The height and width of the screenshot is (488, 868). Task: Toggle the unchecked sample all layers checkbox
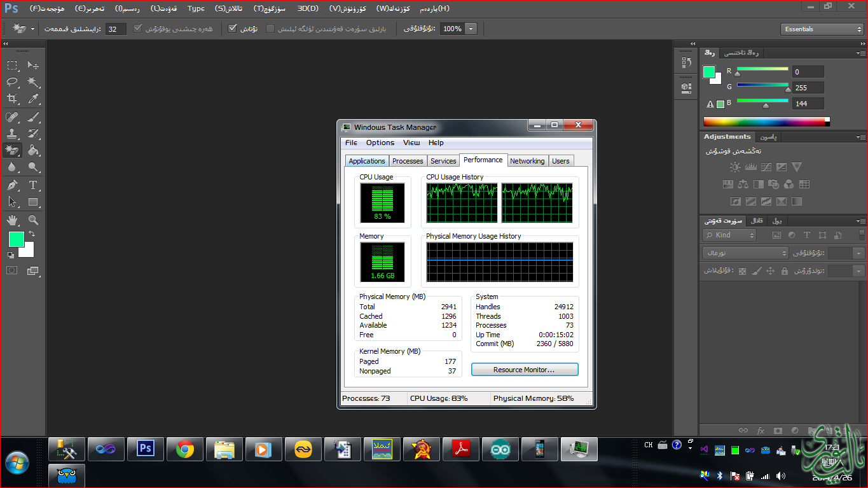(270, 29)
